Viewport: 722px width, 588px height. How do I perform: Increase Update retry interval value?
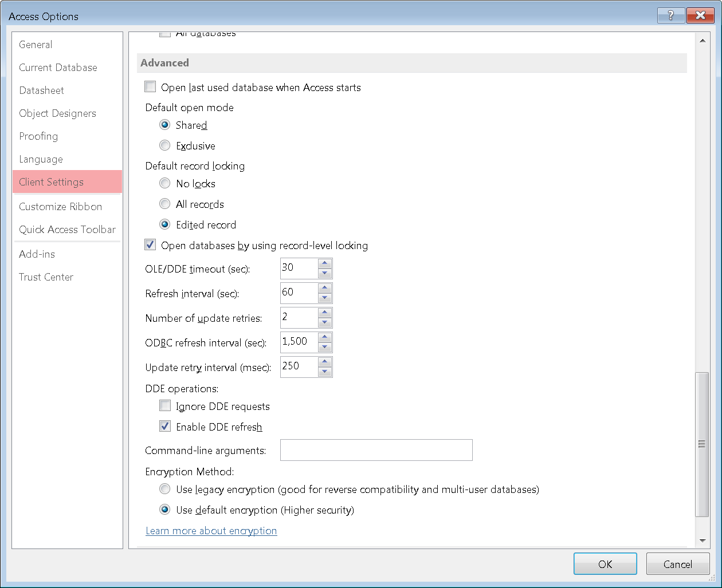coord(325,362)
